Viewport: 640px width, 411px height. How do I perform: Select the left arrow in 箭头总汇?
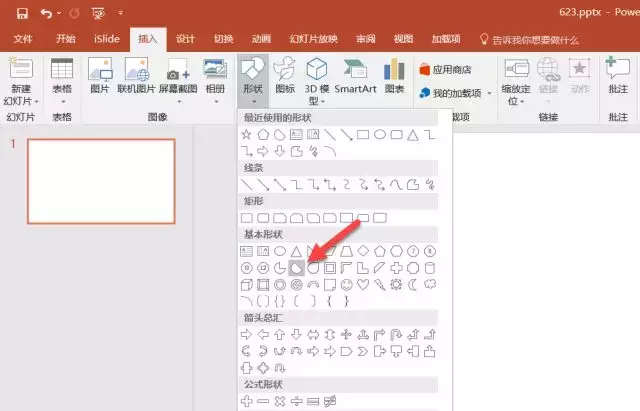coord(263,335)
